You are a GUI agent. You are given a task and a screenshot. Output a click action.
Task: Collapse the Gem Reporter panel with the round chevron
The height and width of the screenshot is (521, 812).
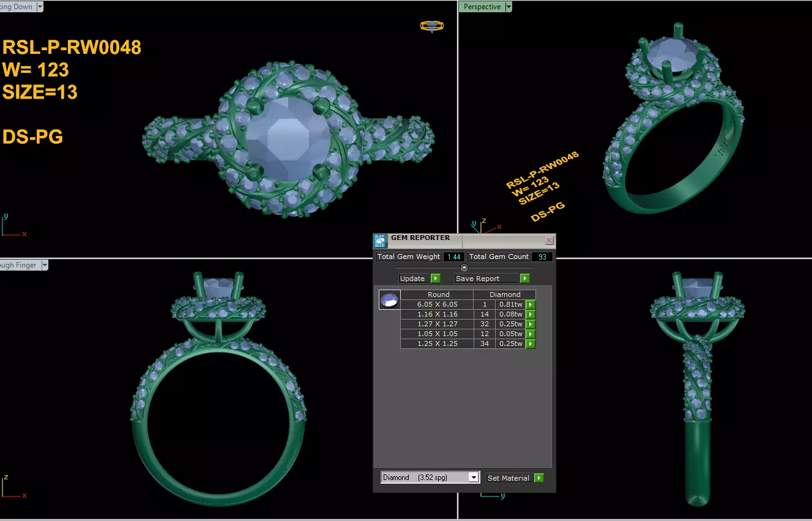tap(464, 268)
